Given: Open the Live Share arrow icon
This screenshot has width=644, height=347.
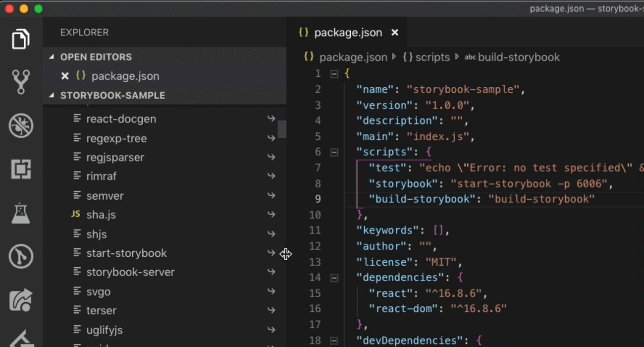Looking at the screenshot, I should [x=21, y=300].
